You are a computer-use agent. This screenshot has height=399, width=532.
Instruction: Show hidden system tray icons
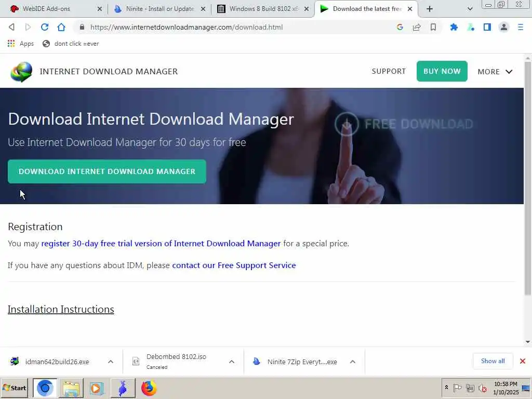pos(446,387)
